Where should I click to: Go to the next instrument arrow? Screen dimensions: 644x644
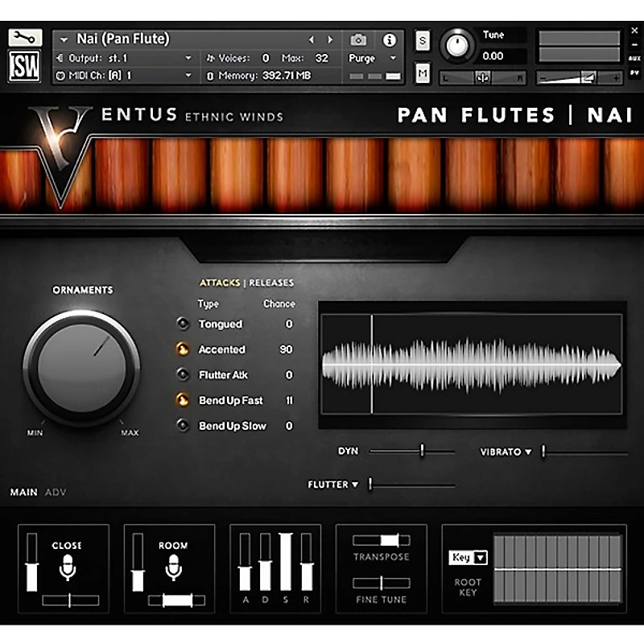click(x=329, y=39)
